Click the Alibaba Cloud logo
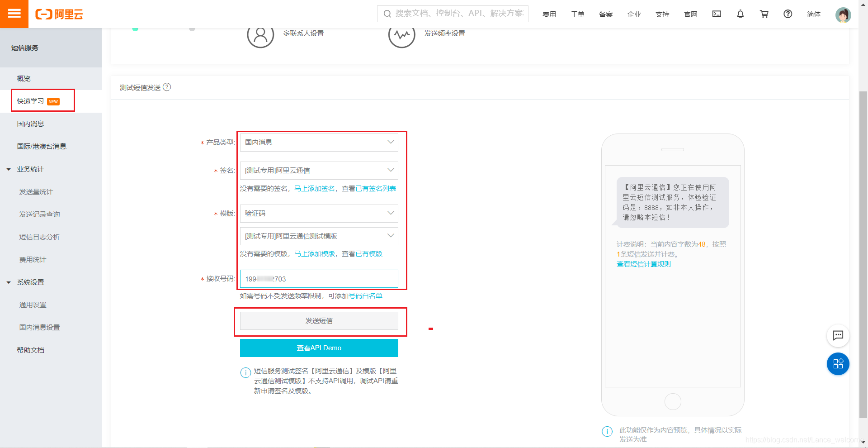 (59, 14)
